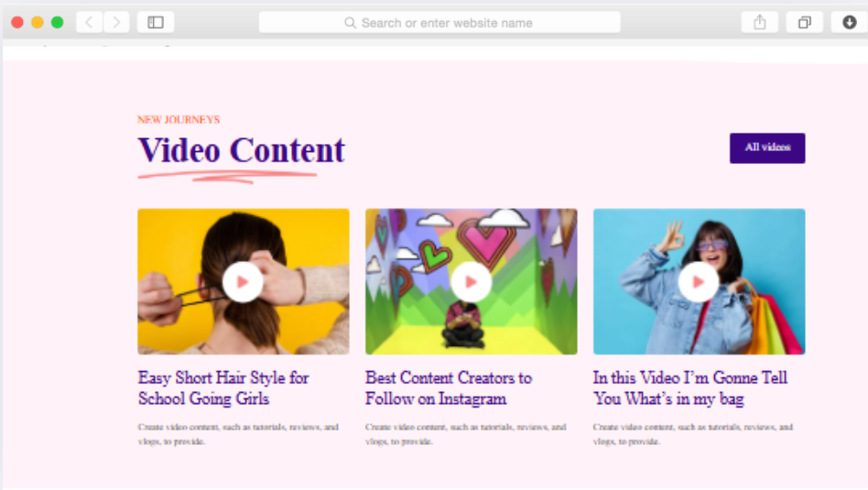Play the What's in my bag video

click(699, 282)
